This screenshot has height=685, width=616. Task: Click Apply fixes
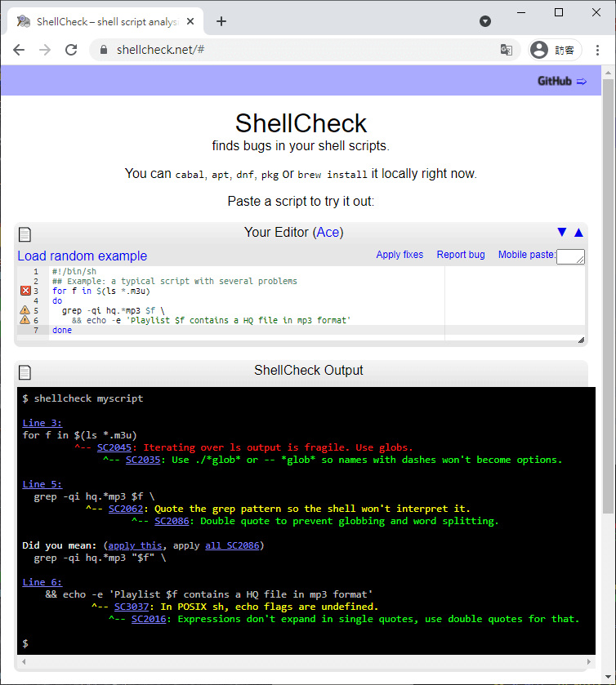pyautogui.click(x=400, y=255)
